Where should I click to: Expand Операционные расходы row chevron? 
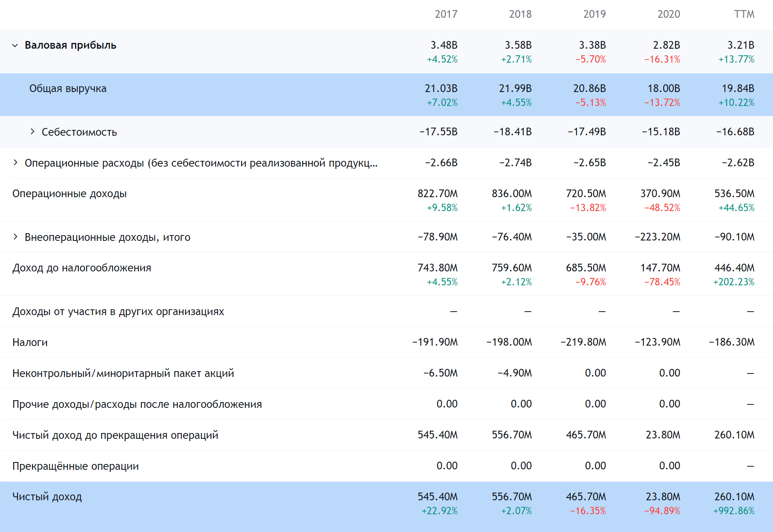pos(15,162)
